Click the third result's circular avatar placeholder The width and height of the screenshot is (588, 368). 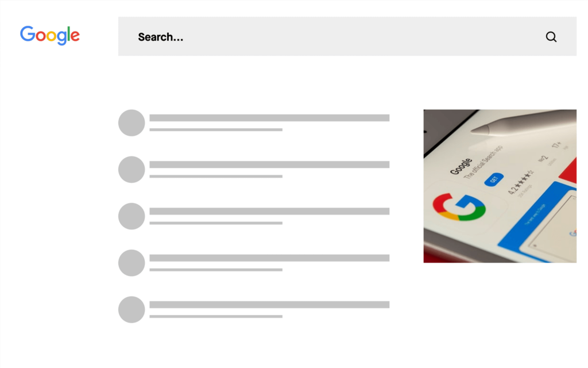(131, 216)
